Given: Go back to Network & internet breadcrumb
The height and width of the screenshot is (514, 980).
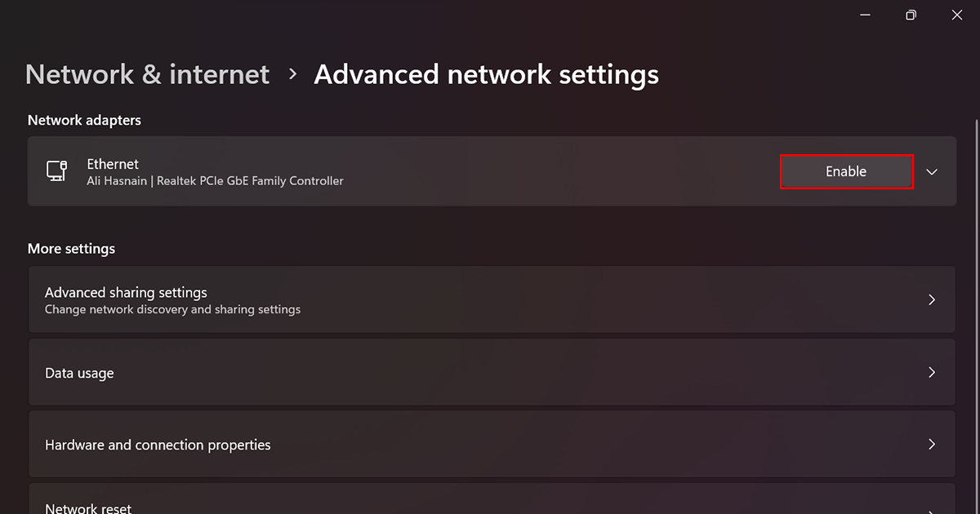Looking at the screenshot, I should tap(147, 74).
